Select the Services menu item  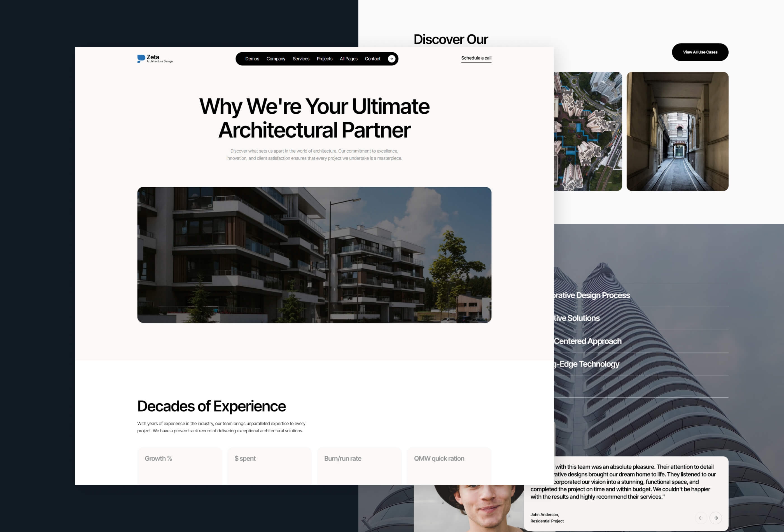click(x=301, y=58)
